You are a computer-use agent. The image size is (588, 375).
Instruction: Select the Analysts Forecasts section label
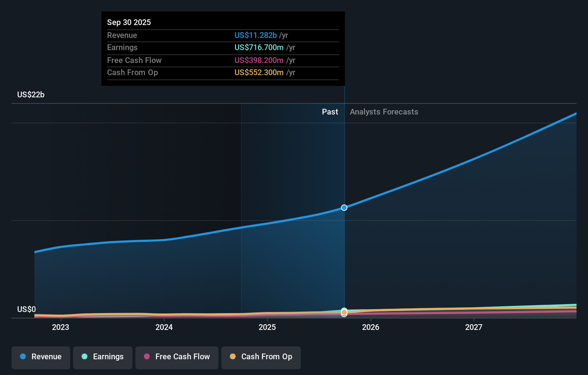[x=384, y=112]
